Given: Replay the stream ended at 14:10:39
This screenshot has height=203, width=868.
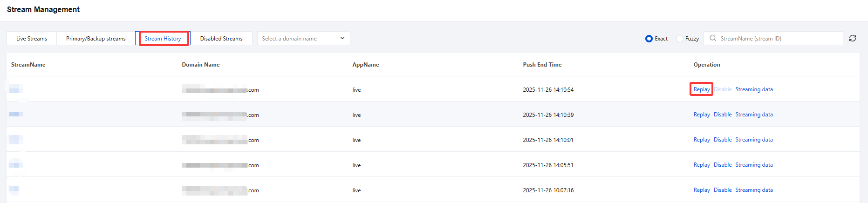Looking at the screenshot, I should click(702, 115).
